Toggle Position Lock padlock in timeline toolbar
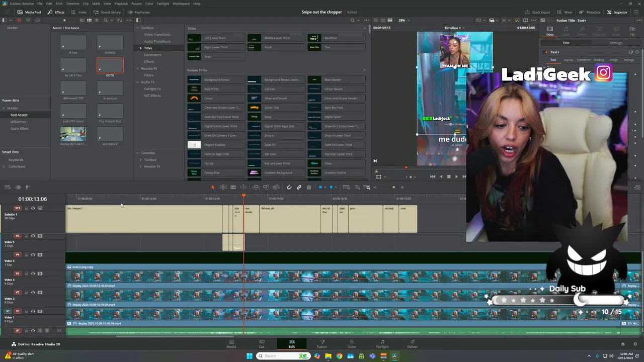Screen dimensions: 644x362 click(x=309, y=187)
